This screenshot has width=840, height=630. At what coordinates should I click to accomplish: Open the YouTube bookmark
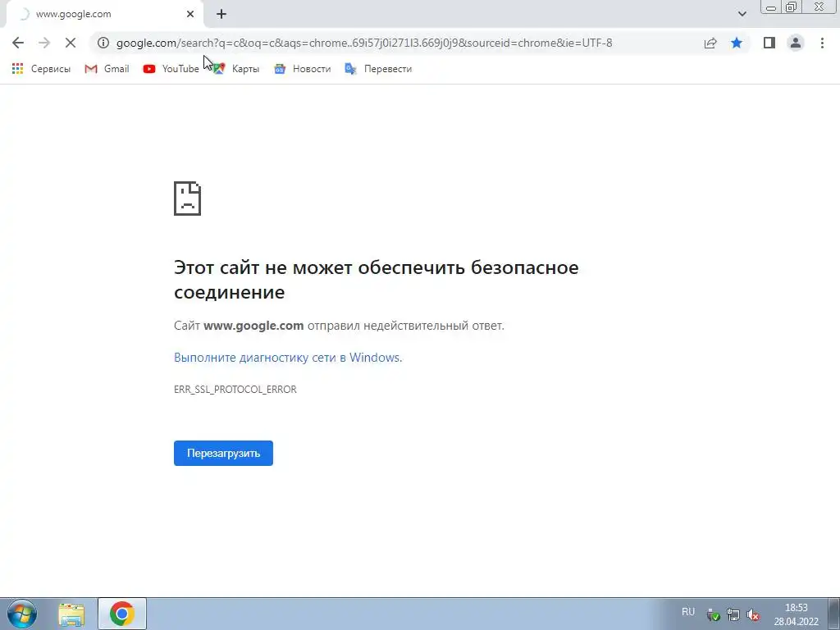pyautogui.click(x=171, y=69)
